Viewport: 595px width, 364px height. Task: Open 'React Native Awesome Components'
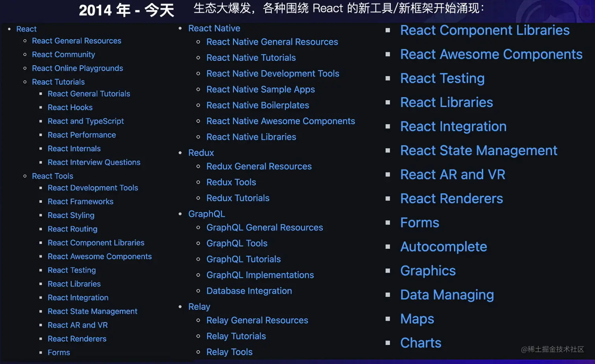(x=281, y=121)
